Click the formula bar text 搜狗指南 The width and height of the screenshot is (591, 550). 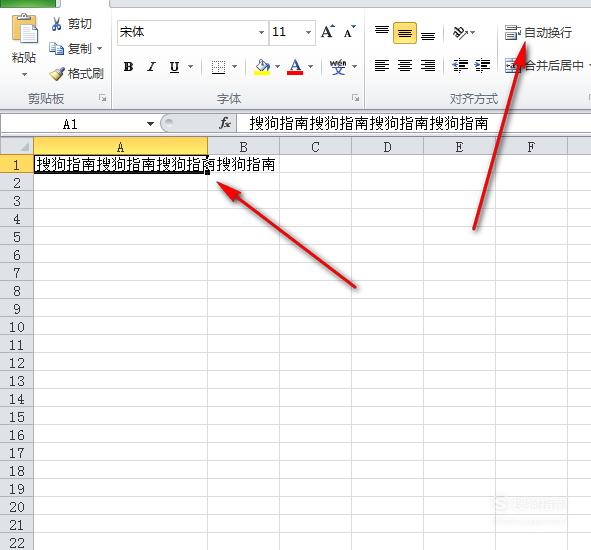[369, 123]
